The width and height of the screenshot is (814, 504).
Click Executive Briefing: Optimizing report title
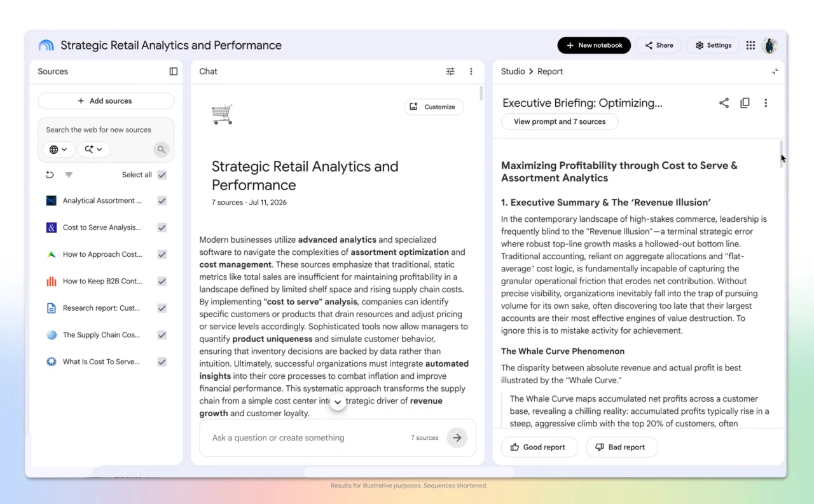(583, 103)
